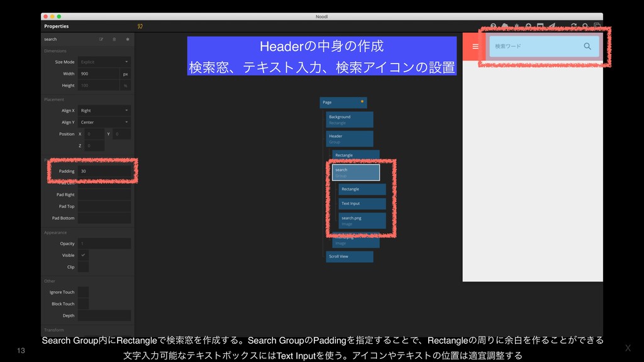Select the Text Input node
644x362 pixels.
(362, 204)
